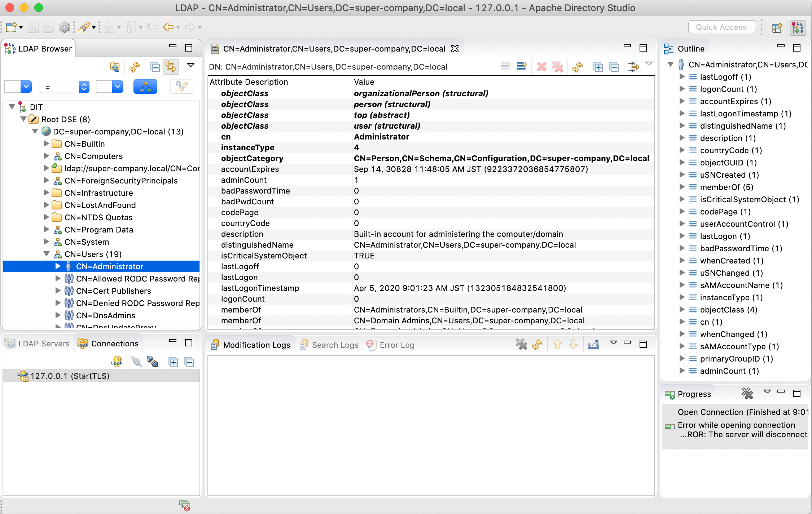
Task: Click the Reload Attributes icon in entry editor
Action: tap(578, 67)
